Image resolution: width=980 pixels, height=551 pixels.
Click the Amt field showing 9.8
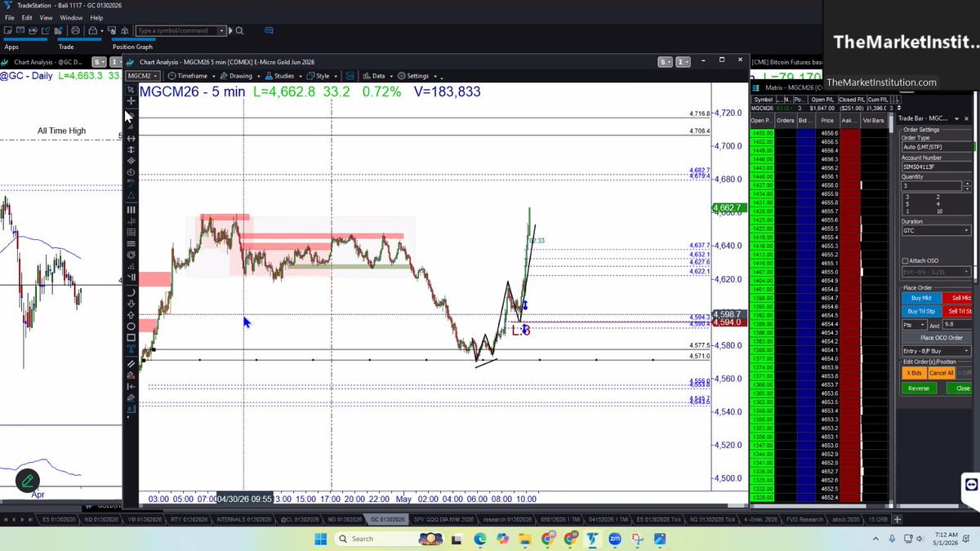click(x=956, y=324)
